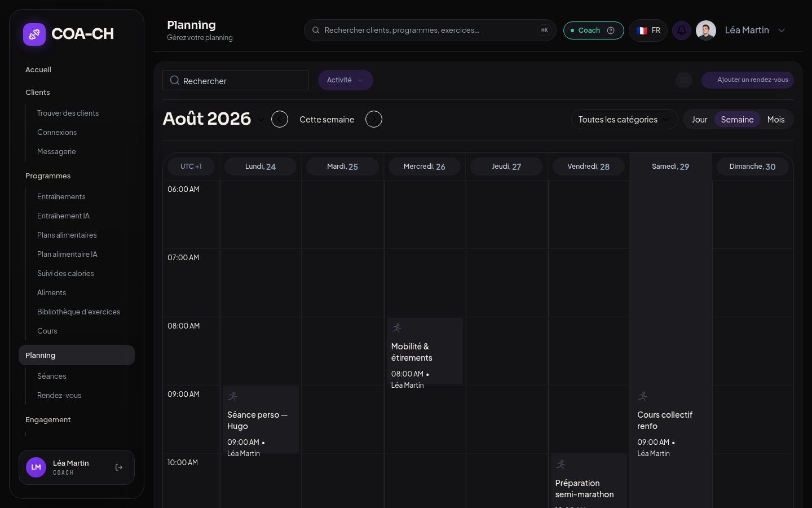Open the FR language selector
This screenshot has width=812, height=508.
pos(648,30)
